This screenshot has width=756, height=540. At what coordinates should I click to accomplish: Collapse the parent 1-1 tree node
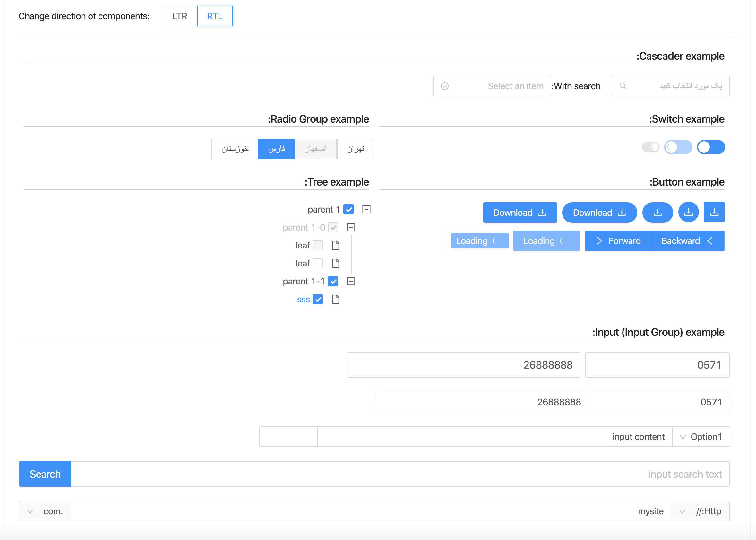pyautogui.click(x=351, y=281)
